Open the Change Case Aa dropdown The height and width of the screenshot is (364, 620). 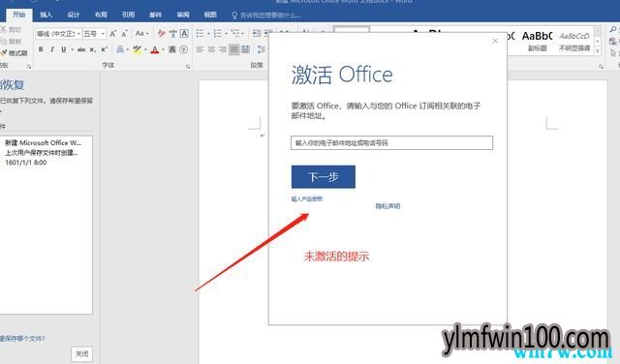pos(142,34)
